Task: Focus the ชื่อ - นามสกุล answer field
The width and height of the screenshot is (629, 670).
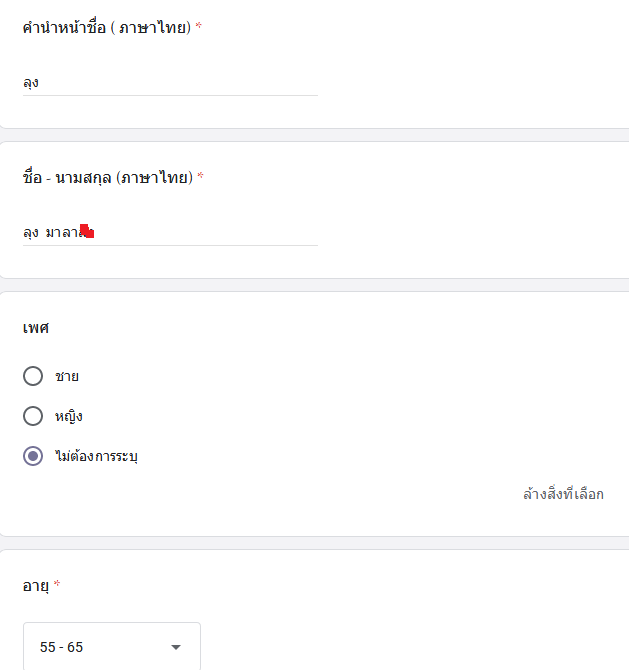Action: tap(200, 232)
